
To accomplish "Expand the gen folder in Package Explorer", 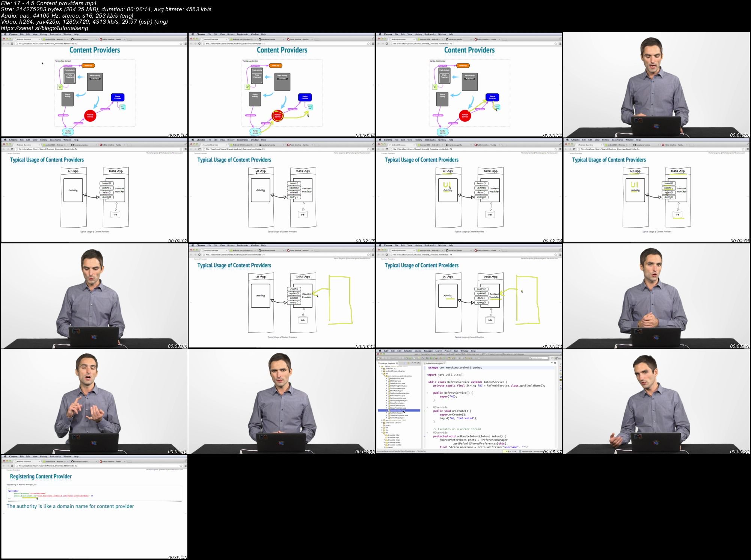I will 382,420.
